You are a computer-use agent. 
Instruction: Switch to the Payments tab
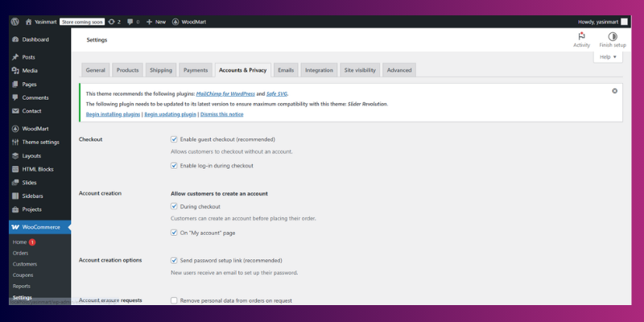point(196,70)
